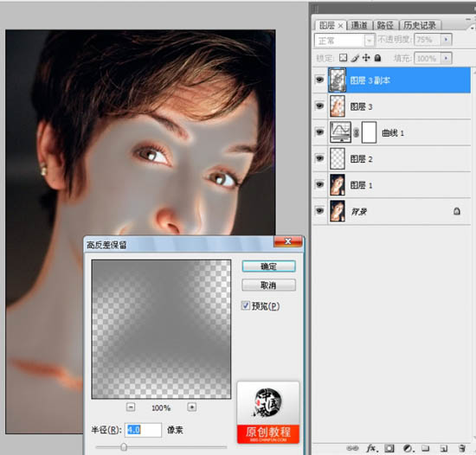The image size is (476, 455).
Task: Switch to the 通道 channels tab
Action: point(359,25)
